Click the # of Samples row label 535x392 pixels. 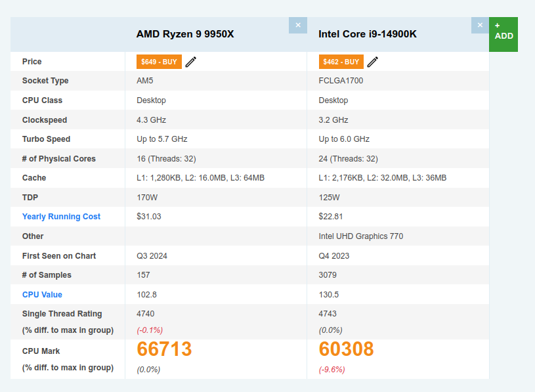tap(47, 275)
